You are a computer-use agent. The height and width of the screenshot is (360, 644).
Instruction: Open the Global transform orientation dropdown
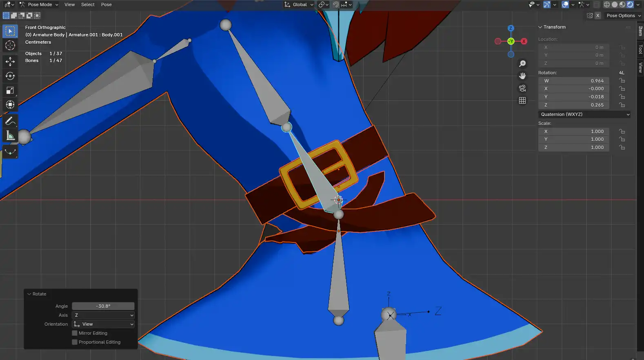coord(299,4)
